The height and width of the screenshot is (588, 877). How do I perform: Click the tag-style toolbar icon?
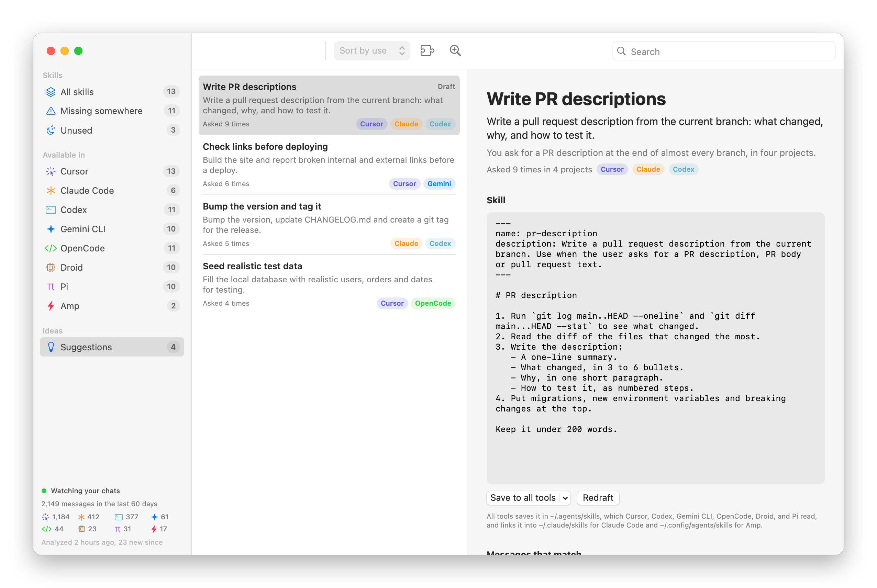(427, 50)
